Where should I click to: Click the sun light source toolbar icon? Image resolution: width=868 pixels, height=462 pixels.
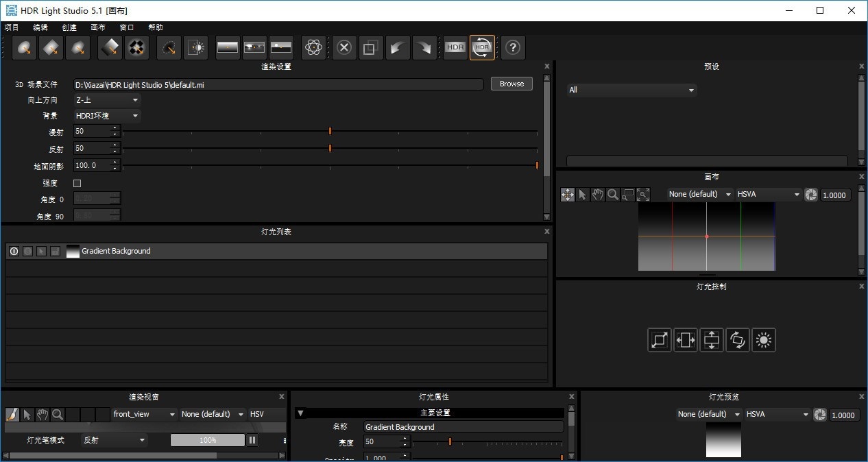coord(196,48)
